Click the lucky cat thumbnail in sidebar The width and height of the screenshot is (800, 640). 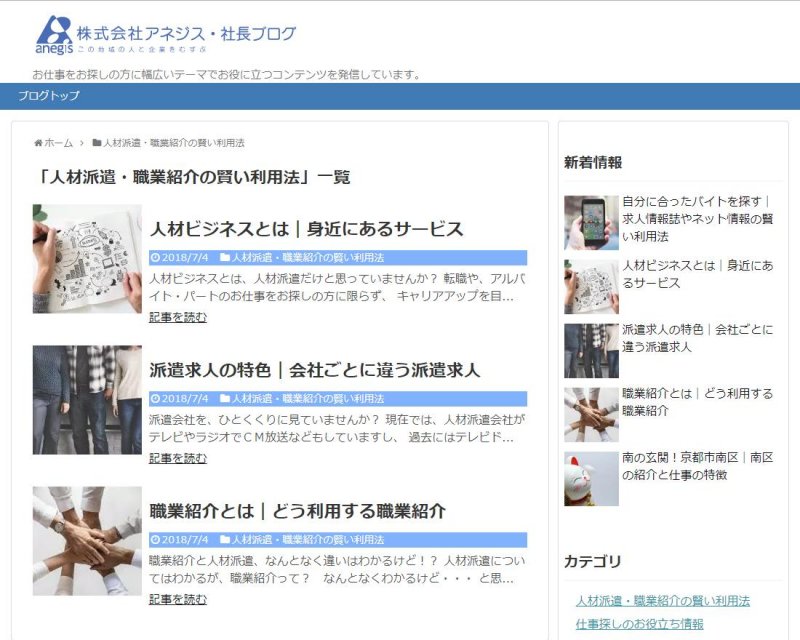pyautogui.click(x=591, y=478)
